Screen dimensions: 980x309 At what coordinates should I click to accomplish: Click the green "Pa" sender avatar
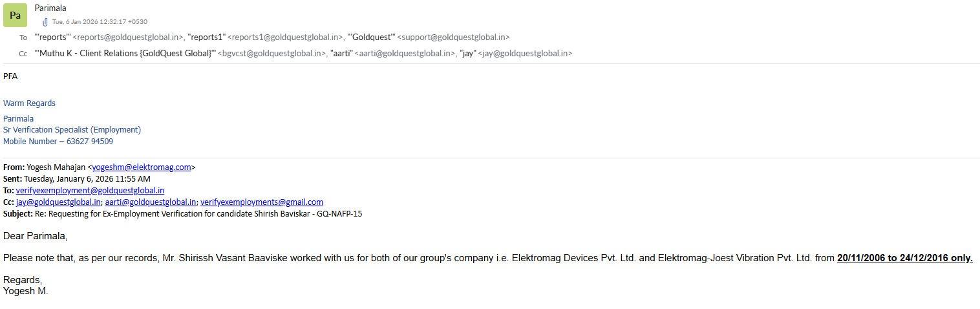pyautogui.click(x=15, y=15)
